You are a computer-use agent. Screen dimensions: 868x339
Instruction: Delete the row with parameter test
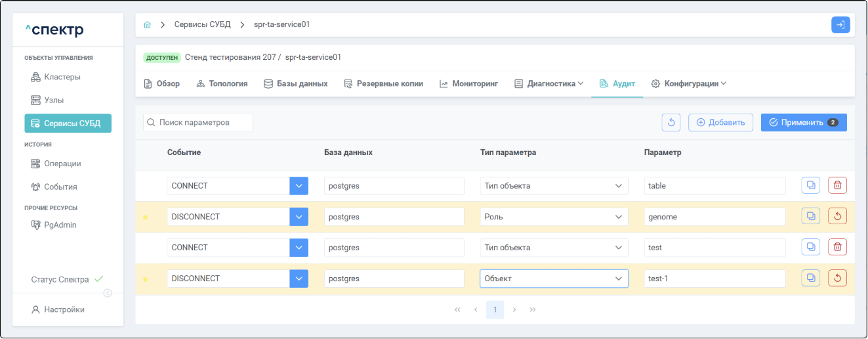[837, 248]
